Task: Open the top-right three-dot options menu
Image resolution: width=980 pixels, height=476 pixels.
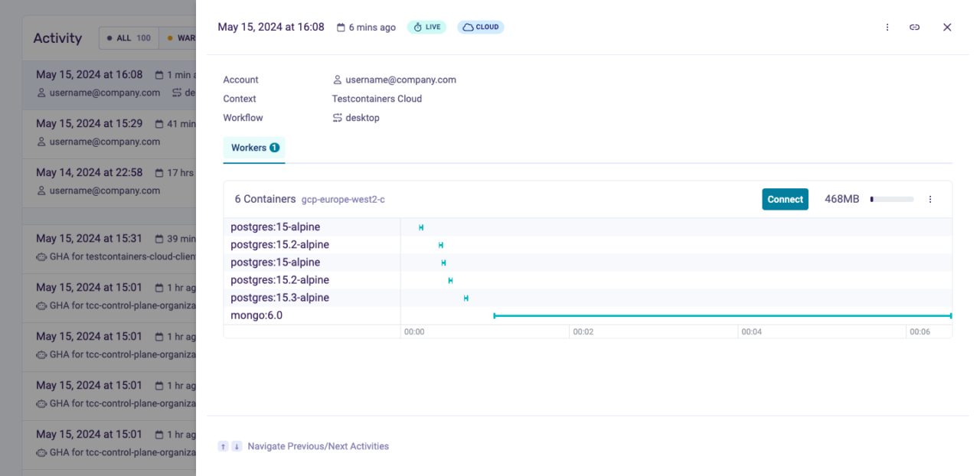Action: tap(887, 27)
